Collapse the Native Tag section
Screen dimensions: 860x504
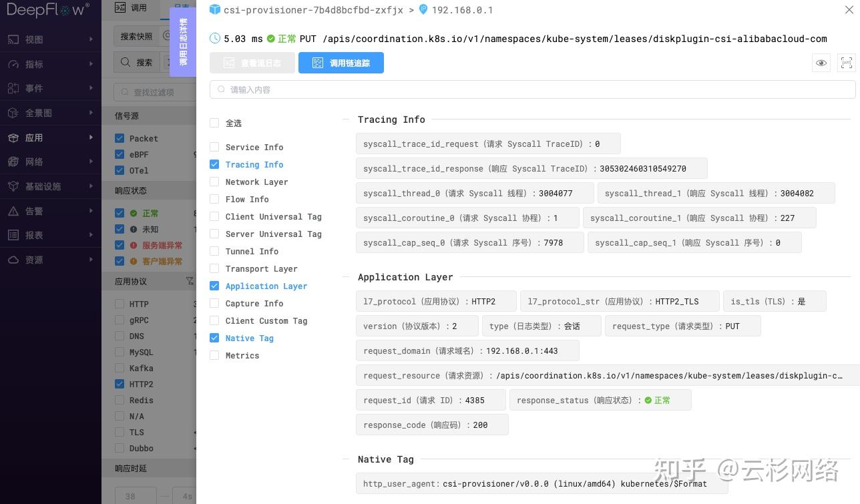coord(345,459)
